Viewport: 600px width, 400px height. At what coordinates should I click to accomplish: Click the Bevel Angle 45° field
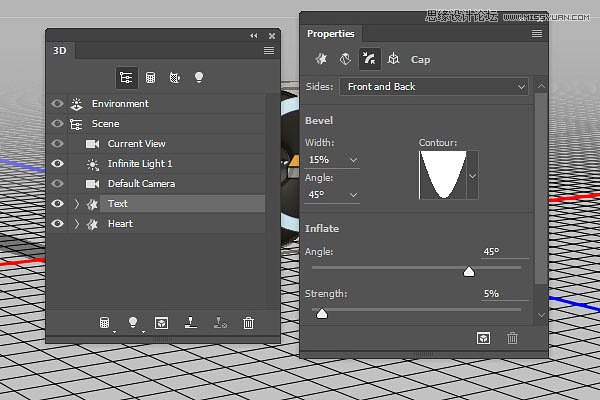(x=332, y=195)
